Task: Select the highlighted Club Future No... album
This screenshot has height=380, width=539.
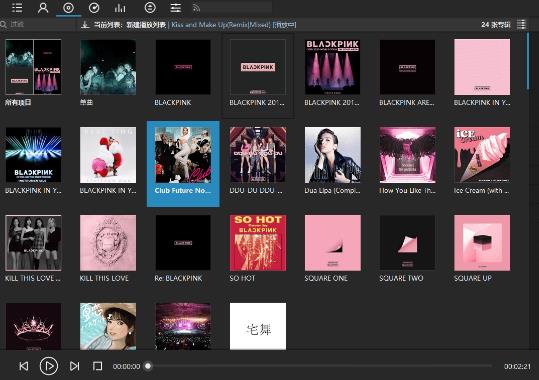Action: [183, 164]
